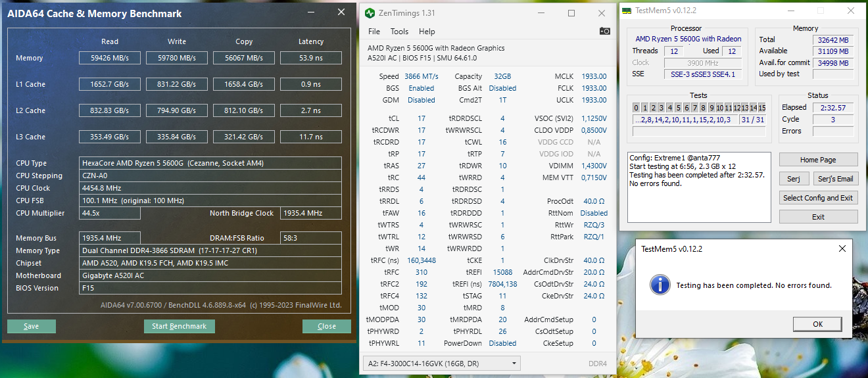Confirm the TestMem5 dialog with OK

(817, 324)
